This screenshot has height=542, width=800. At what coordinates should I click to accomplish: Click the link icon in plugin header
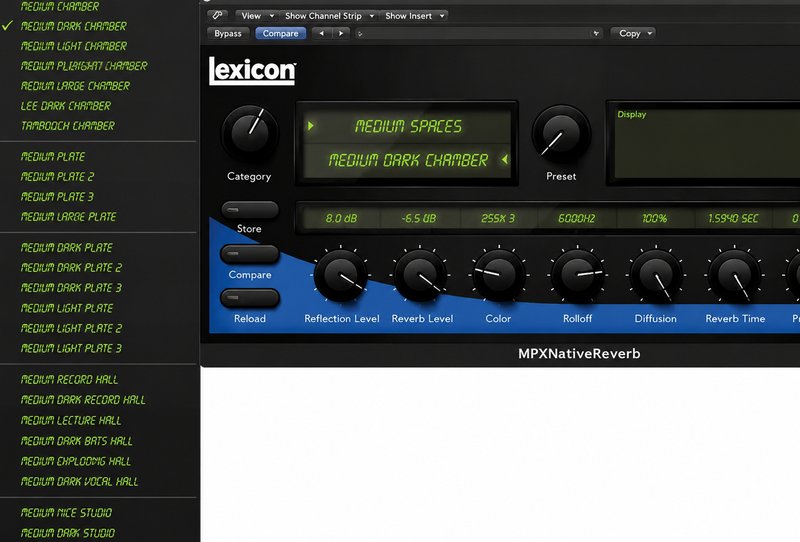[x=217, y=15]
